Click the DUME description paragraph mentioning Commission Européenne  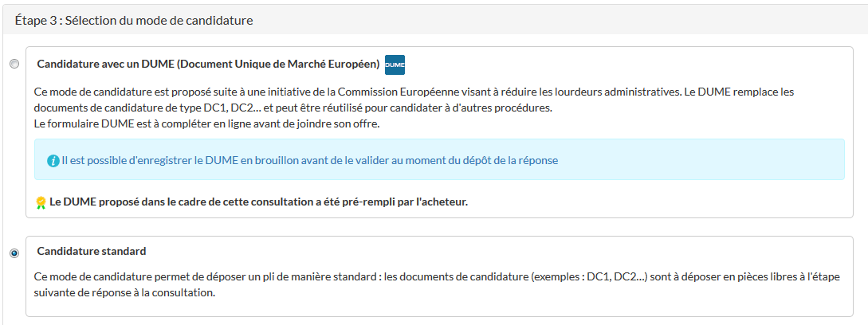(x=414, y=100)
